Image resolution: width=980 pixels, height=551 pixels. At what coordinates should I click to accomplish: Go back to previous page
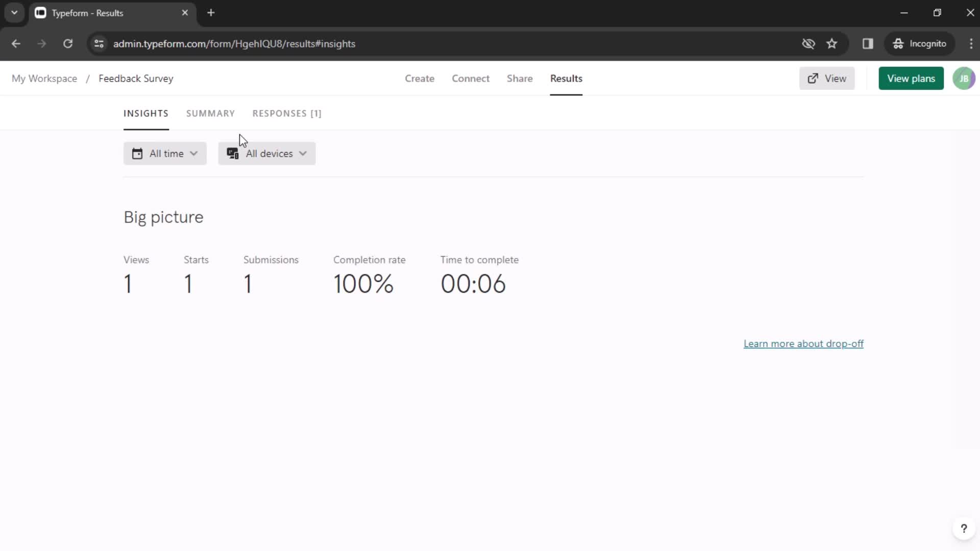16,44
